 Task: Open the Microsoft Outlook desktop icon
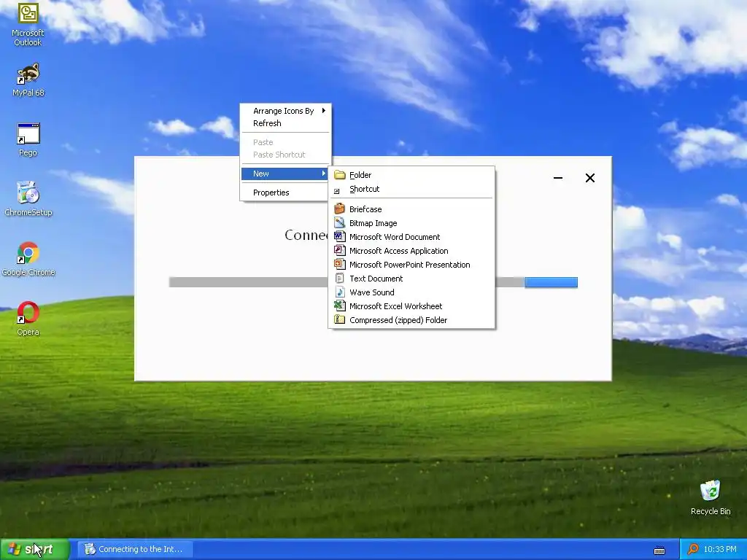[28, 25]
